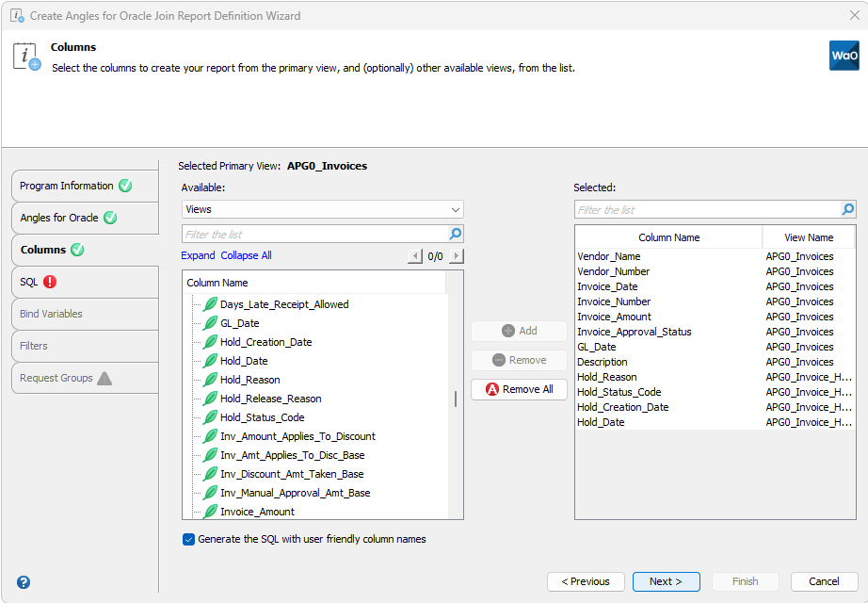
Task: Expand all items via Expand link
Action: 199,255
